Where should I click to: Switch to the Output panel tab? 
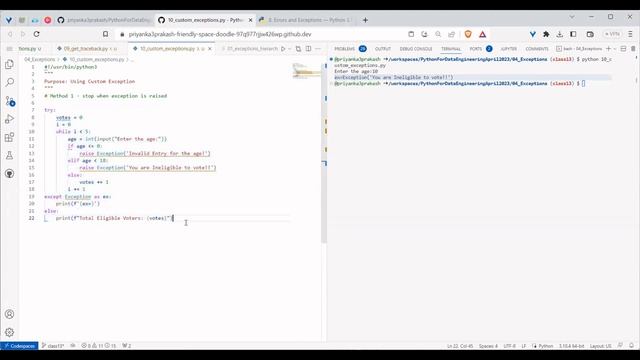(383, 49)
